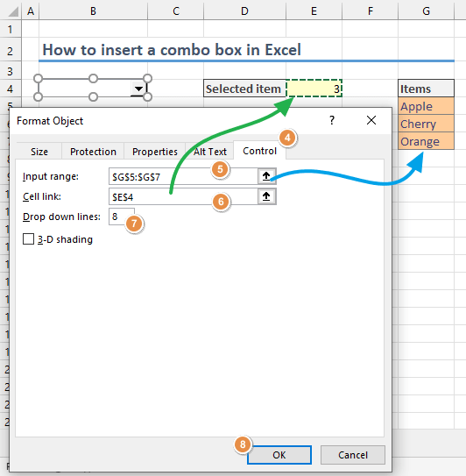Click the combo box top-left resize handle

click(38, 79)
